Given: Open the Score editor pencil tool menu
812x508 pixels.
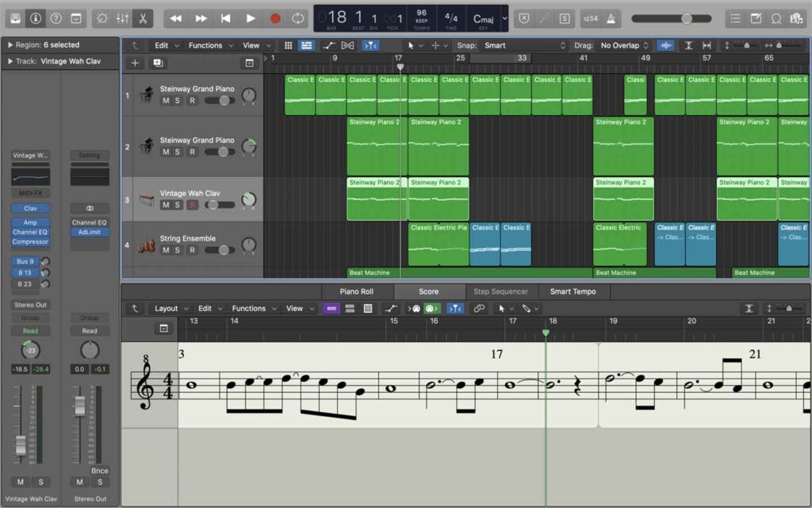Looking at the screenshot, I should click(530, 309).
